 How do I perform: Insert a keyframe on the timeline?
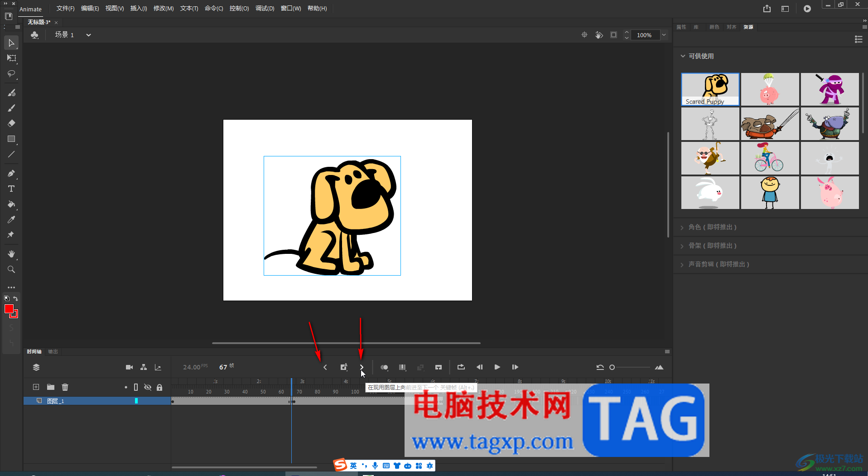pos(344,367)
